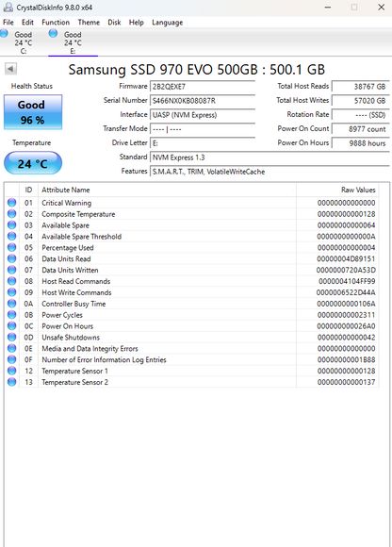Click the Good 96 % health status button
This screenshot has width=392, height=547.
point(33,112)
